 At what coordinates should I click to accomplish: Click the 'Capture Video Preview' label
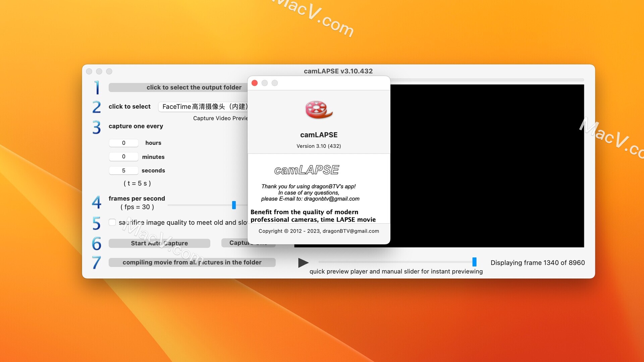coord(220,118)
